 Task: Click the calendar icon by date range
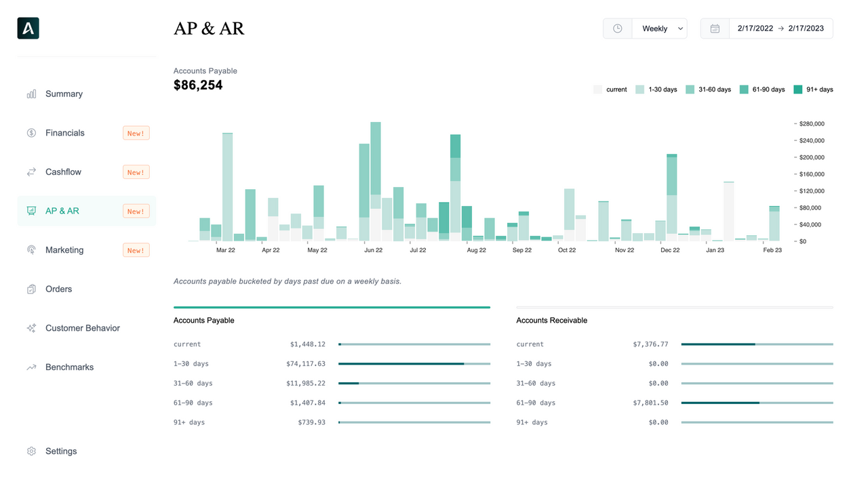coord(715,28)
